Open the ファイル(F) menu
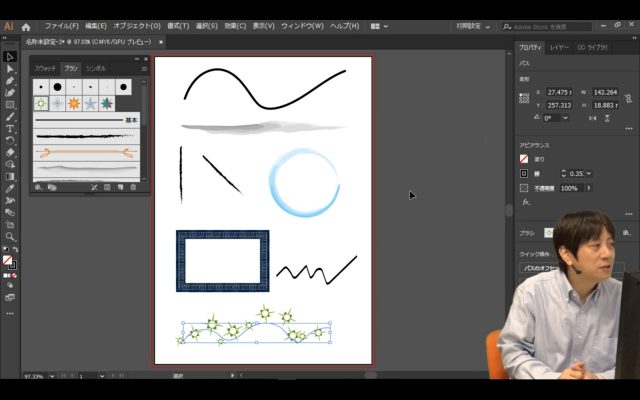 click(62, 26)
